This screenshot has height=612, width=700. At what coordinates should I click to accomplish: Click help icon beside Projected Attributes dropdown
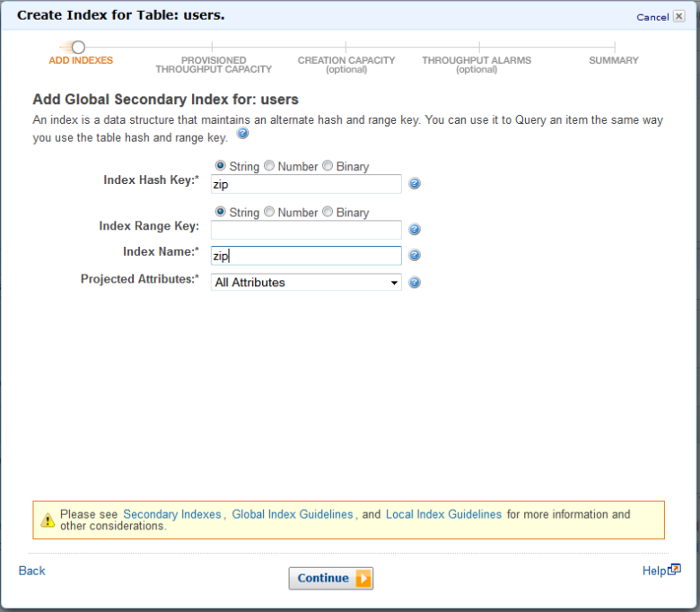tap(415, 283)
